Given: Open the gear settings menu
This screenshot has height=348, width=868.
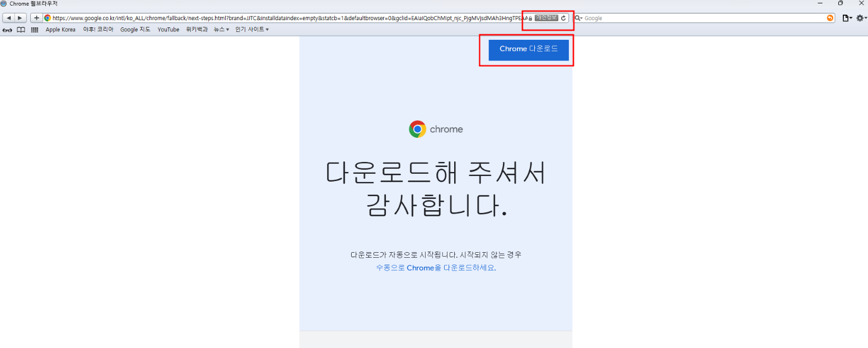Looking at the screenshot, I should tap(861, 18).
